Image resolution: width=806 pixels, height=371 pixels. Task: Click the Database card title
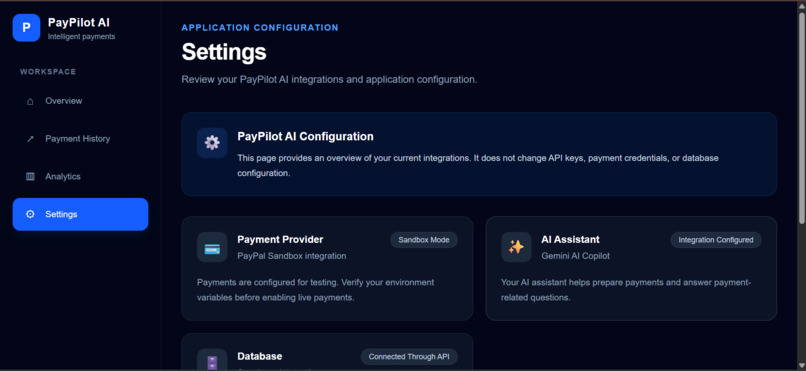pyautogui.click(x=260, y=357)
